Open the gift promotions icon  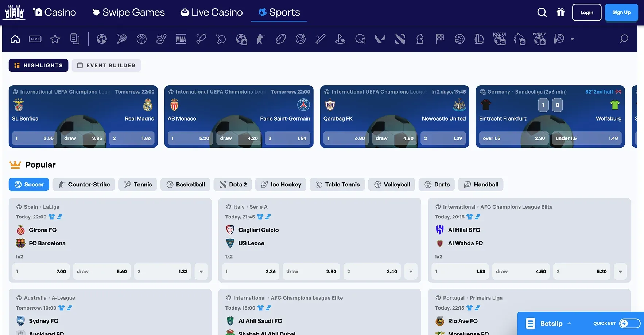(560, 12)
